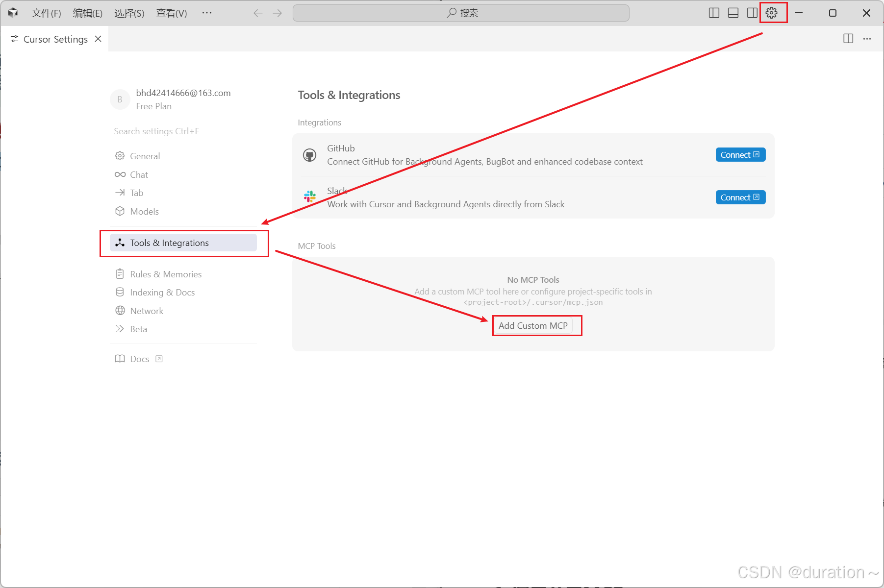Open the Chat settings section

183,174
